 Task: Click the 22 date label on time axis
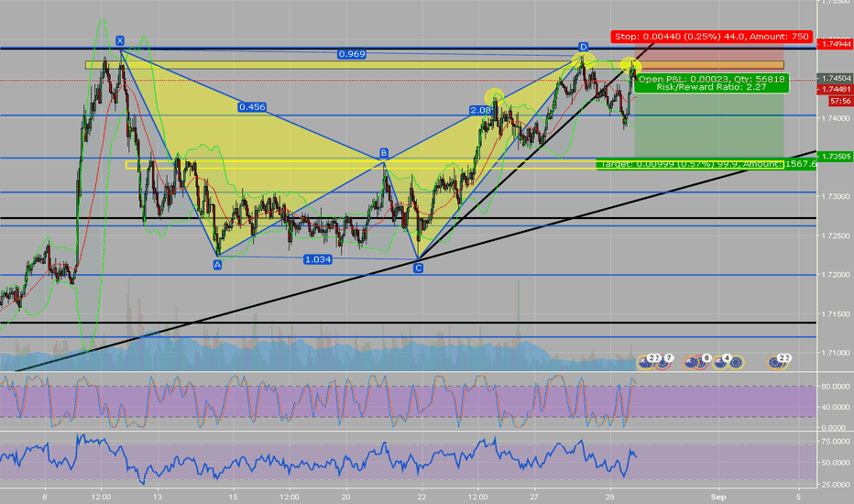tap(422, 497)
